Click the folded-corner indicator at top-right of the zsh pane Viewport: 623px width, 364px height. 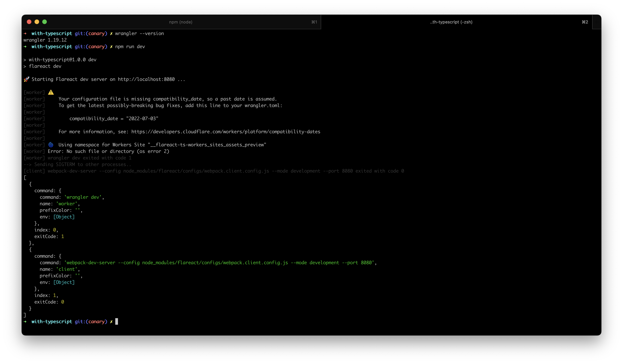597,22
